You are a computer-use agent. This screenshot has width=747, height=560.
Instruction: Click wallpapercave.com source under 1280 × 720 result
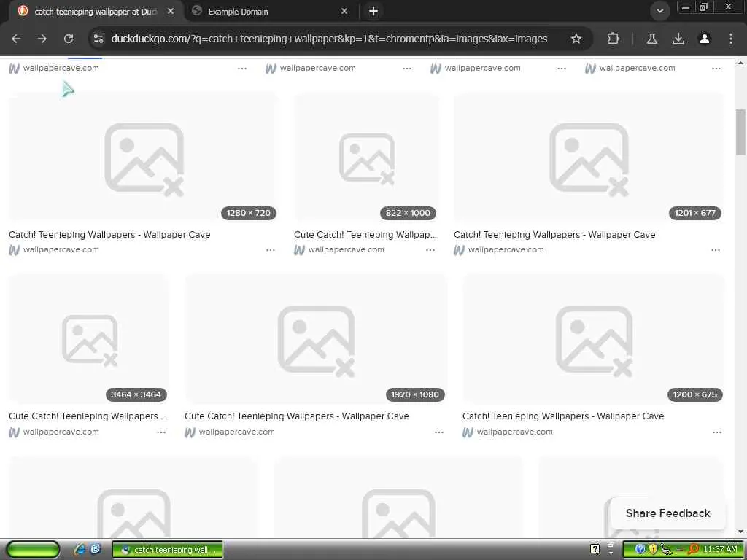coord(61,249)
